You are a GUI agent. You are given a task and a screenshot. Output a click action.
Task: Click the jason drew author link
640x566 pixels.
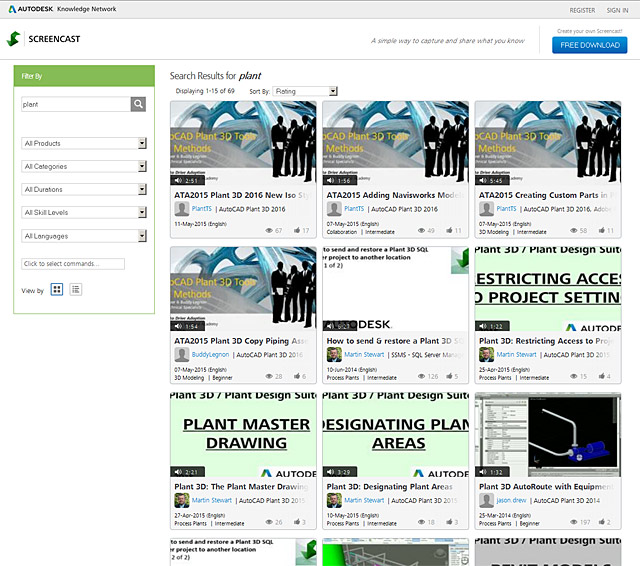point(511,500)
